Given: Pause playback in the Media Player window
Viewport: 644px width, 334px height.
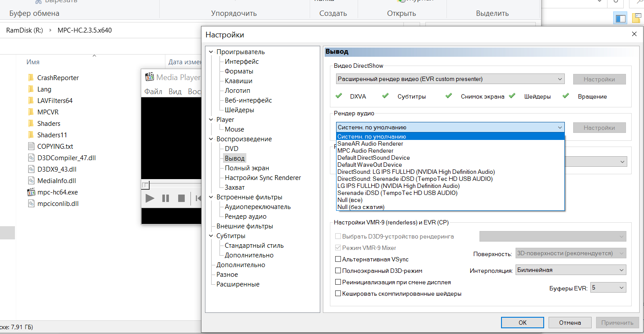Looking at the screenshot, I should (166, 198).
